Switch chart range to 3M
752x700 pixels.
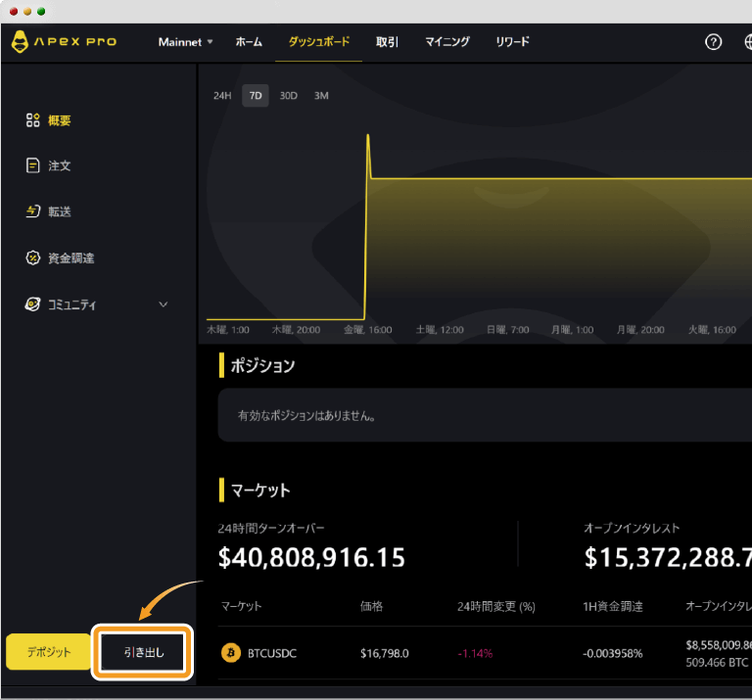[321, 96]
